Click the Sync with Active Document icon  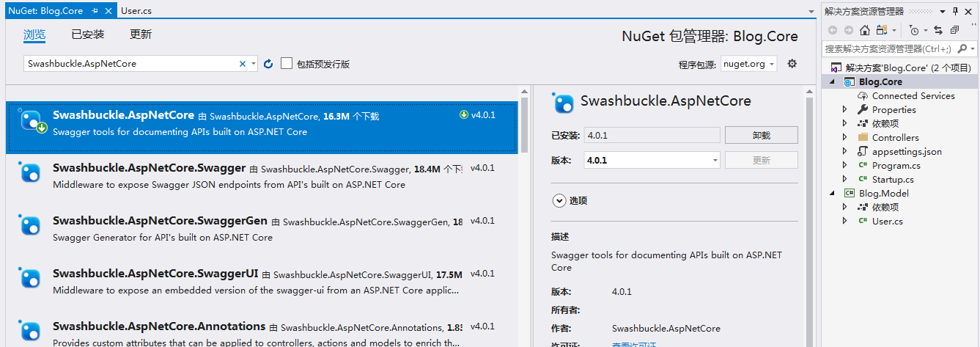pyautogui.click(x=938, y=30)
